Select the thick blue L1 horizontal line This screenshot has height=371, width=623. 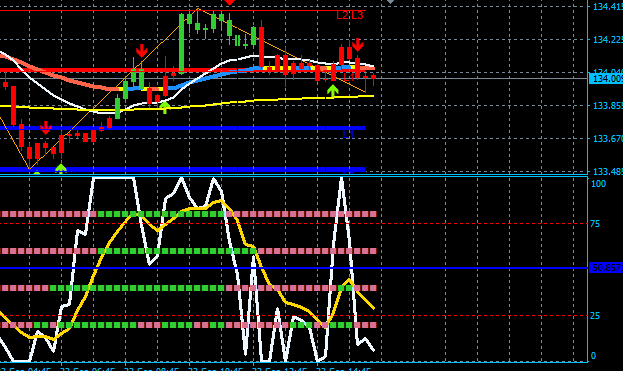click(x=182, y=128)
